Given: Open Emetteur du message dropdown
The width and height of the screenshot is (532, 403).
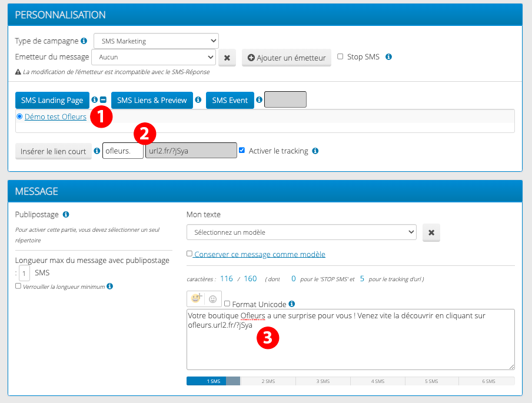Looking at the screenshot, I should [154, 57].
